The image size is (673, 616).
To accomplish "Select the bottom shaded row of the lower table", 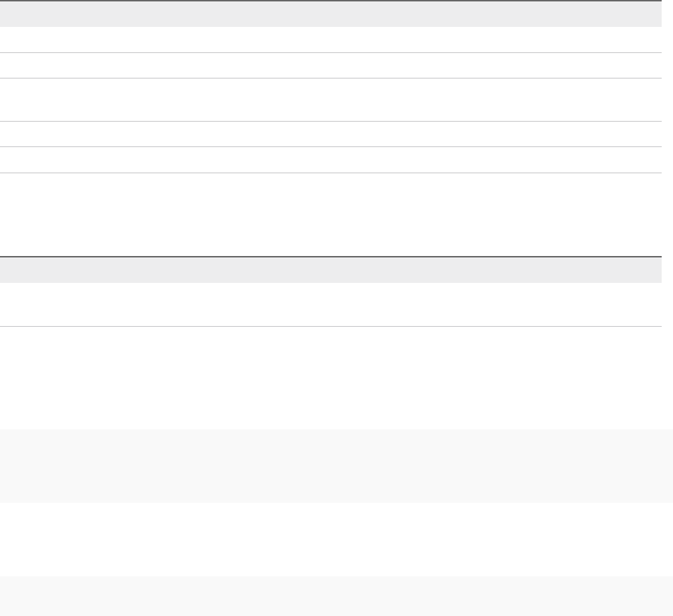I will point(331,595).
